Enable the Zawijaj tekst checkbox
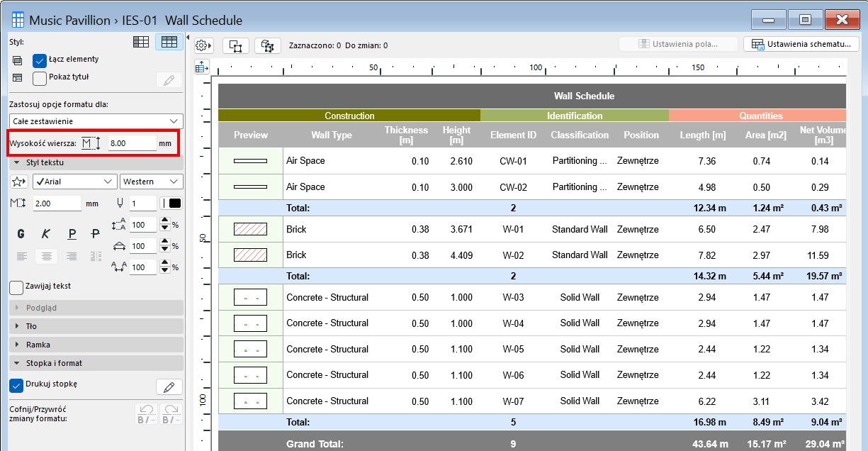The image size is (868, 451). click(16, 287)
